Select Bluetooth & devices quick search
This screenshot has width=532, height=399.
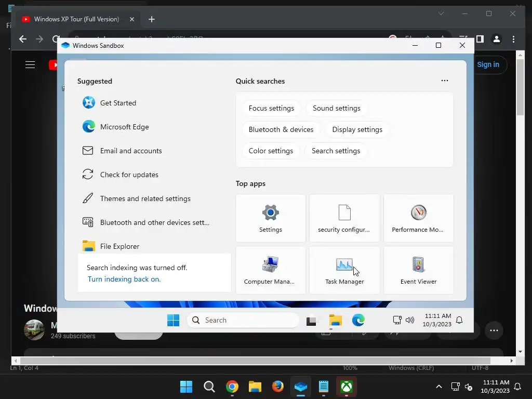pyautogui.click(x=281, y=129)
